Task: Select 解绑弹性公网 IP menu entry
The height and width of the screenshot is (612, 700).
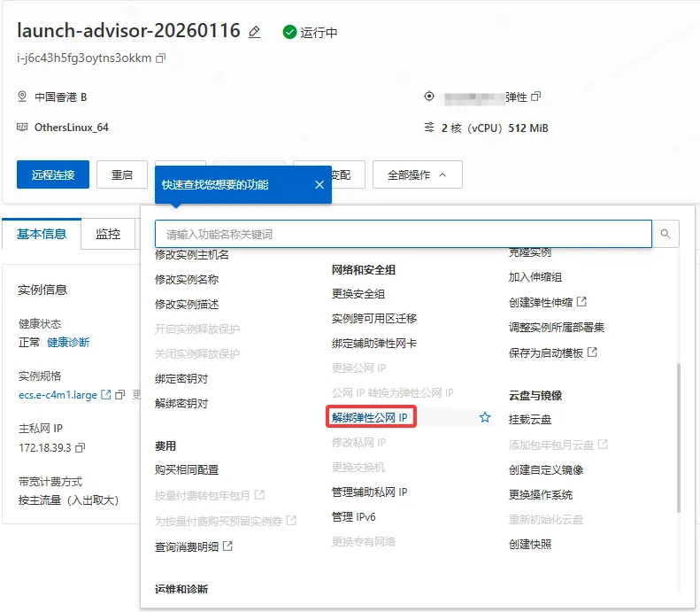Action: pos(369,417)
